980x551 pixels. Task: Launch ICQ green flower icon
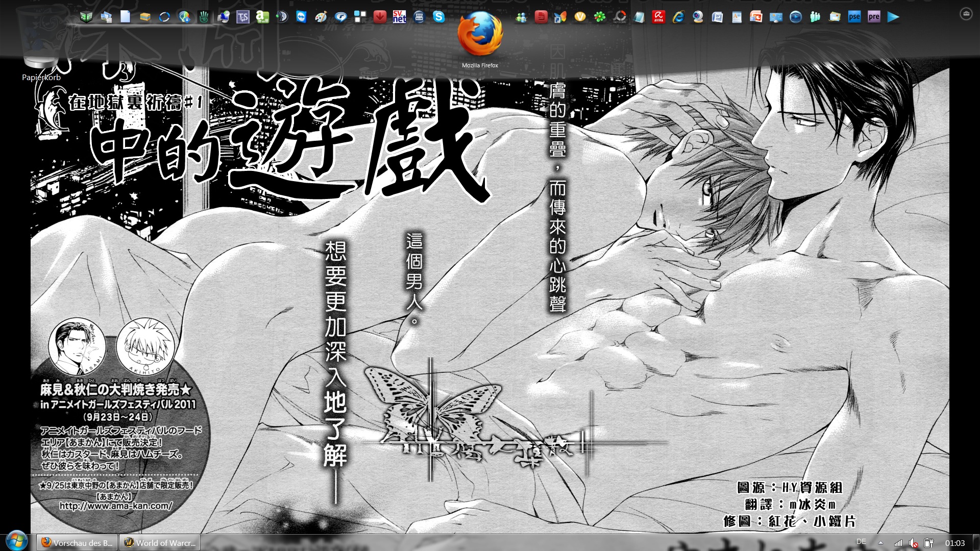[x=600, y=17]
